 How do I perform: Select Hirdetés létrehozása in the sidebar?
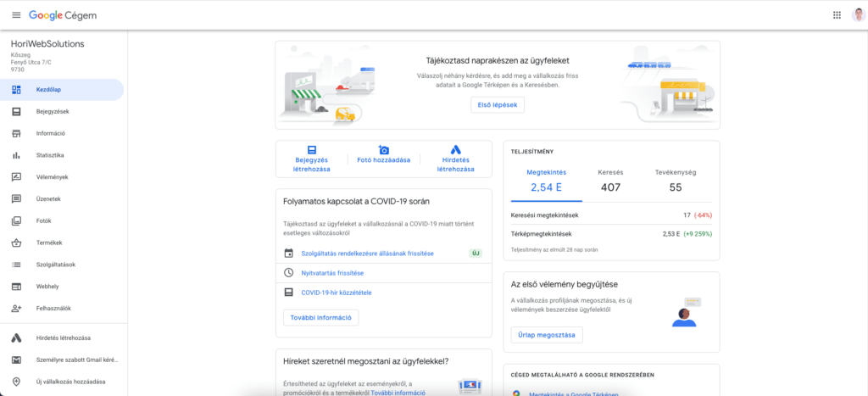62,337
